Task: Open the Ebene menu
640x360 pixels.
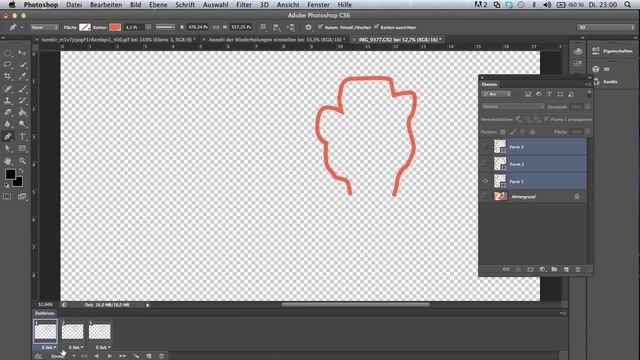Action: click(158, 4)
